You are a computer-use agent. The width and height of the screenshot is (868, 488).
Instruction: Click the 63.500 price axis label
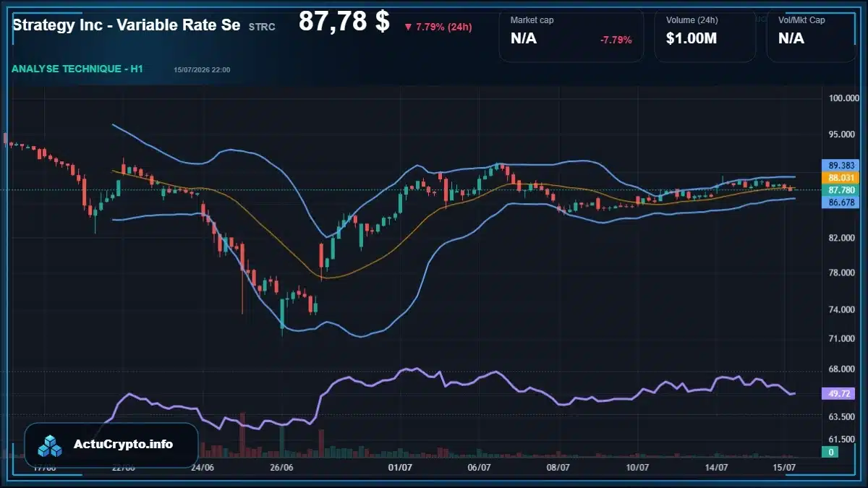[x=842, y=417]
